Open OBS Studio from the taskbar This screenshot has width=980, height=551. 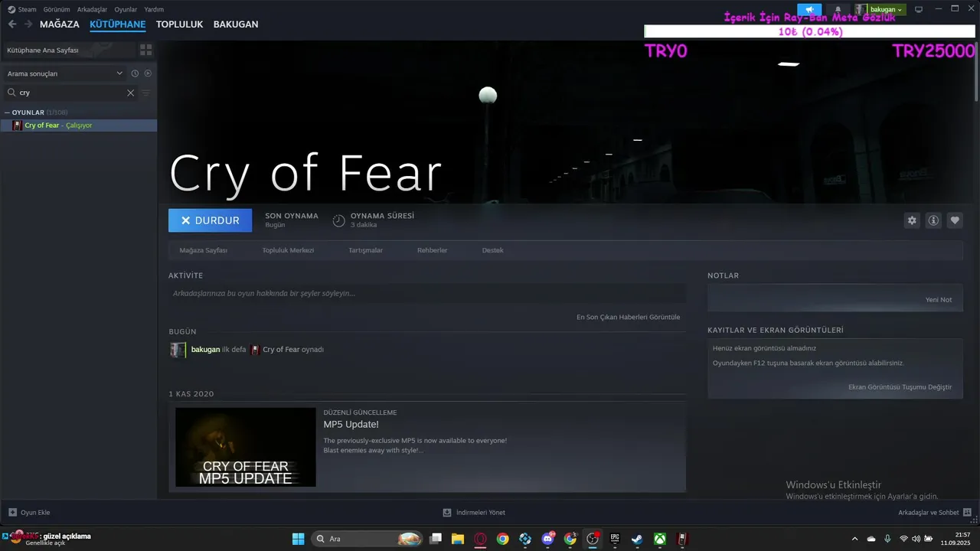tap(592, 539)
